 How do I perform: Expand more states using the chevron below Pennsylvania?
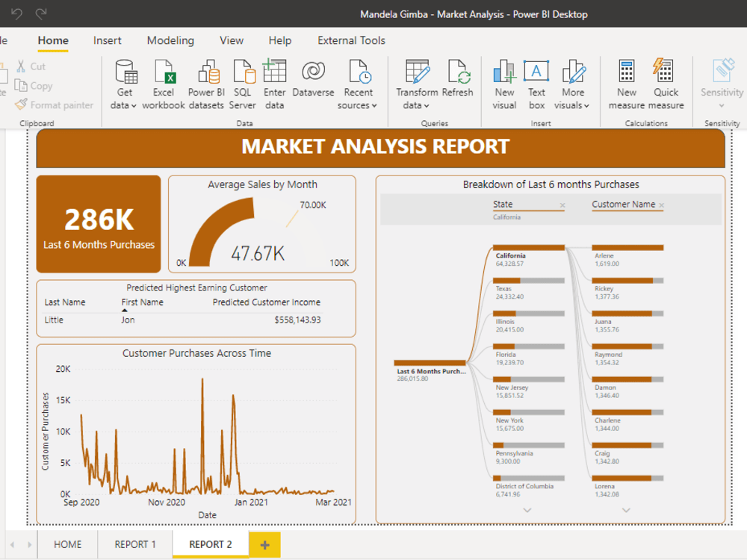pyautogui.click(x=527, y=509)
